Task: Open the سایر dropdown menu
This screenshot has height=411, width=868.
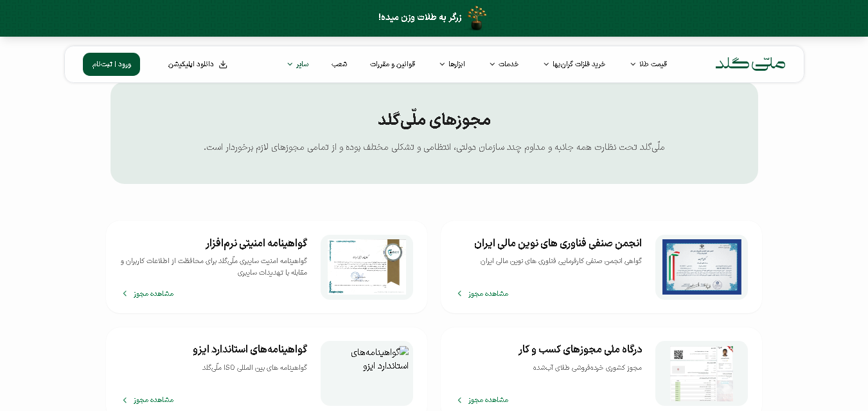Action: click(x=297, y=64)
